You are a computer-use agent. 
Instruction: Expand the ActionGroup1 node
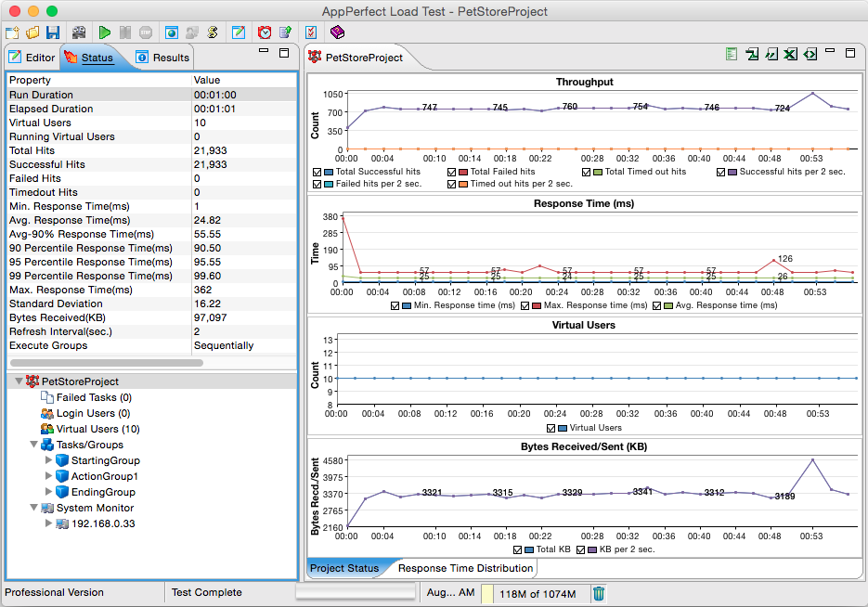point(48,476)
